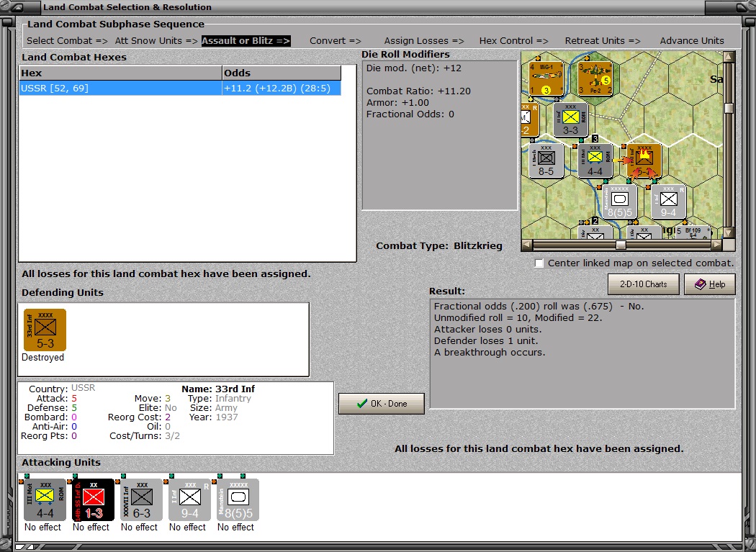Select the III Mot 4-4 attacking unit counter
Viewport: 756px width, 552px height.
coord(45,499)
